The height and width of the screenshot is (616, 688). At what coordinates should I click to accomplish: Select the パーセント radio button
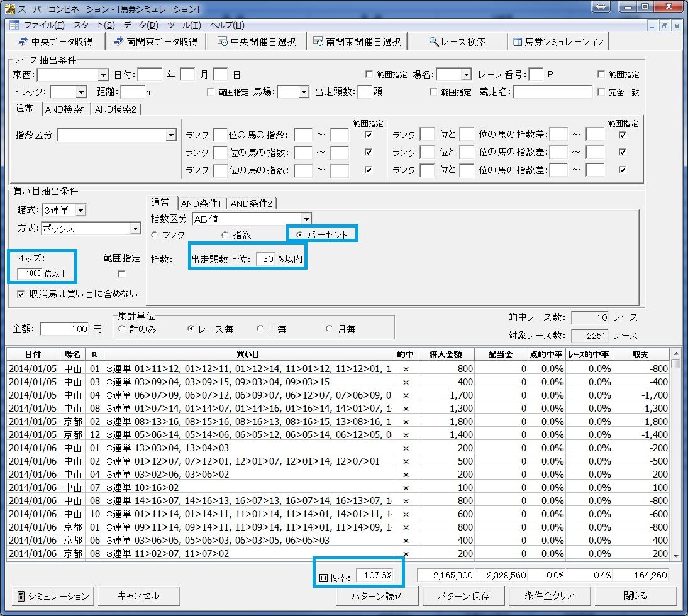(299, 235)
